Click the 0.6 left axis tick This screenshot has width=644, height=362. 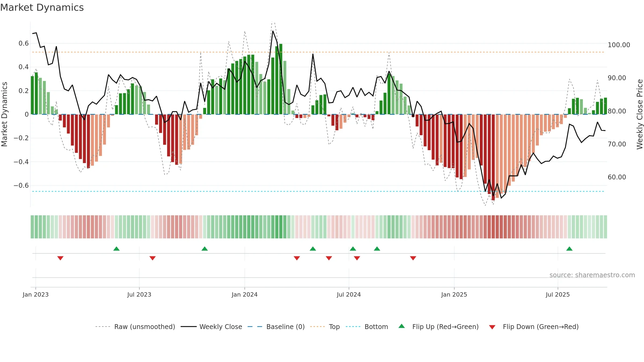24,43
